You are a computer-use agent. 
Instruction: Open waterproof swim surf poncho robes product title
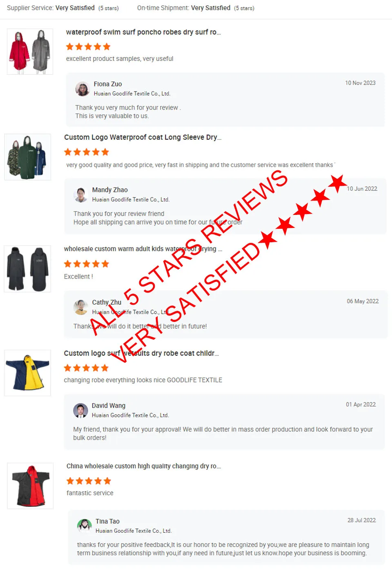[x=143, y=32]
